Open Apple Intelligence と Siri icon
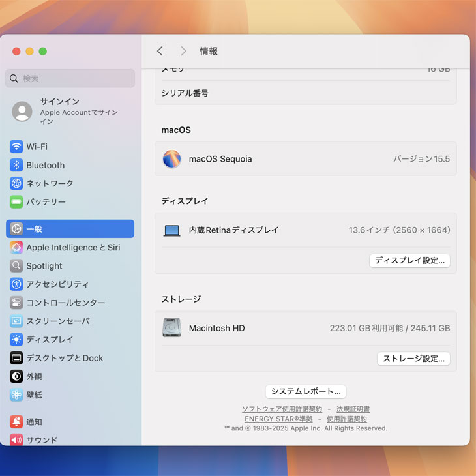The width and height of the screenshot is (476, 476). tap(16, 247)
